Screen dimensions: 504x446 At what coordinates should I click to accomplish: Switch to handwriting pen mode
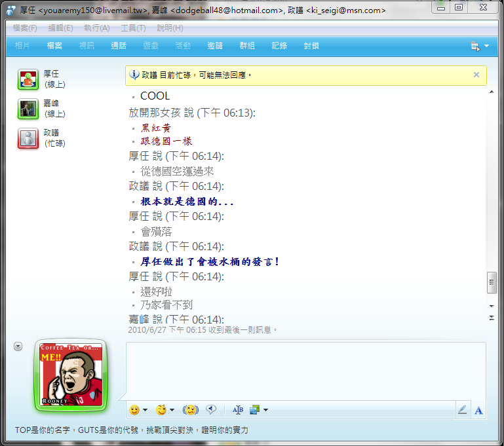coord(463,410)
